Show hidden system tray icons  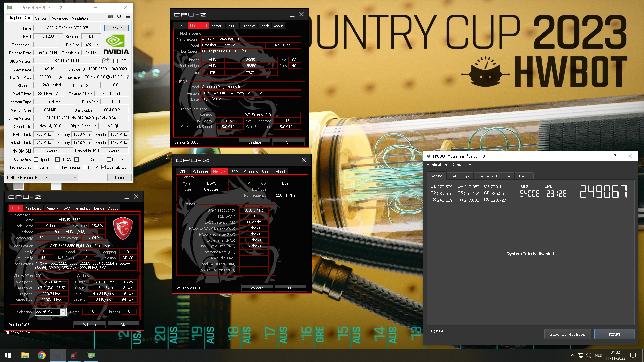click(572, 355)
